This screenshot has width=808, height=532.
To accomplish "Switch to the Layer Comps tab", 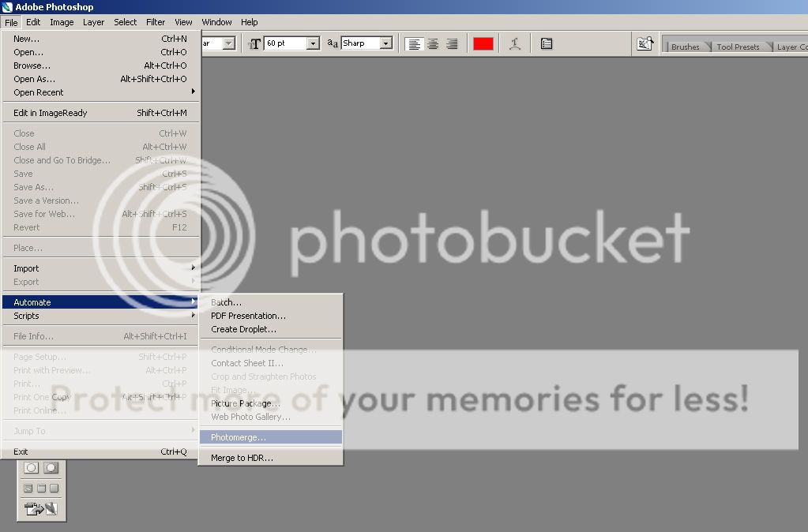I will pyautogui.click(x=791, y=47).
